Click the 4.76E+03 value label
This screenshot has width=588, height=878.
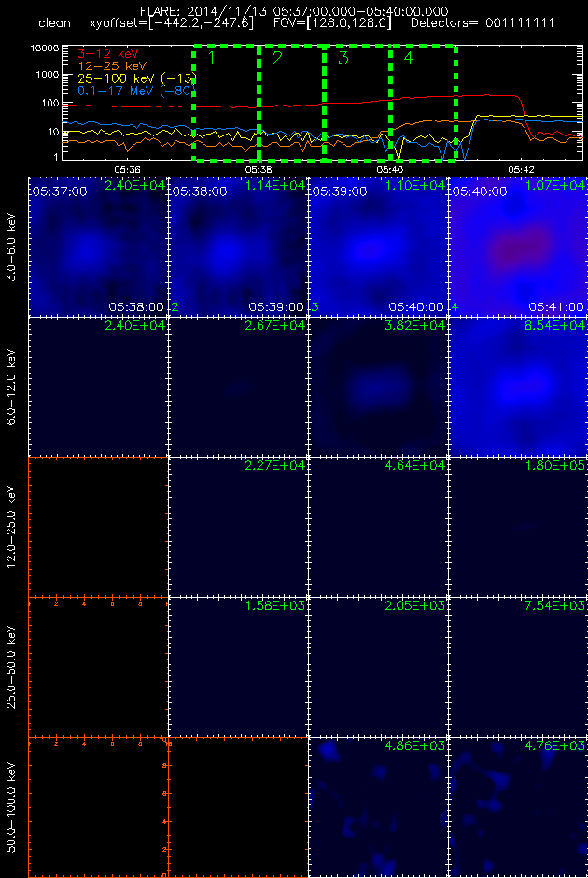point(555,745)
